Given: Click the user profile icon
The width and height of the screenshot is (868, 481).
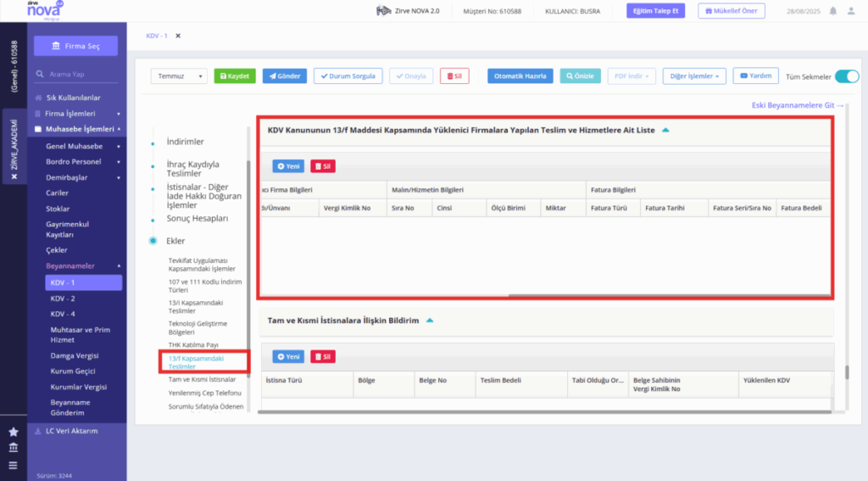Looking at the screenshot, I should pos(851,11).
